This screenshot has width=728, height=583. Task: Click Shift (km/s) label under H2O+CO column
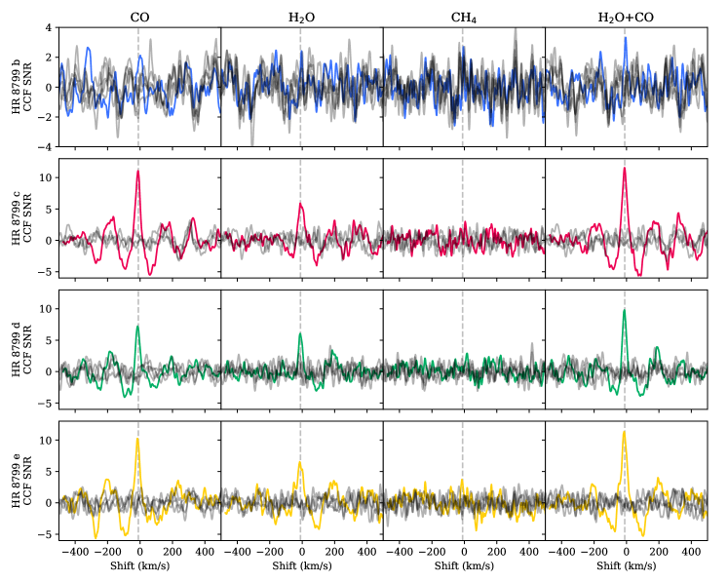626,565
